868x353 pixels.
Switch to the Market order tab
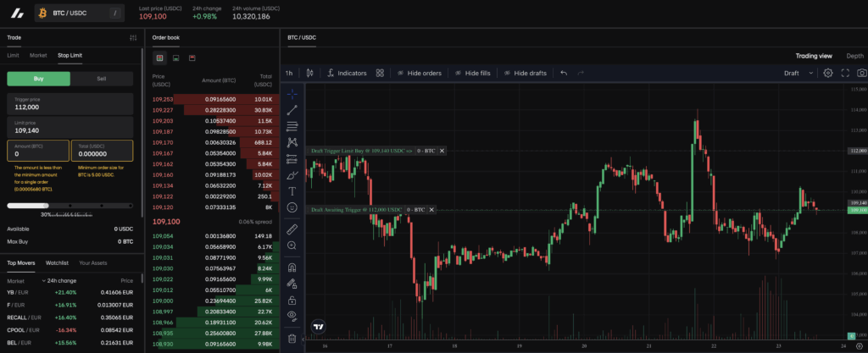click(x=38, y=55)
